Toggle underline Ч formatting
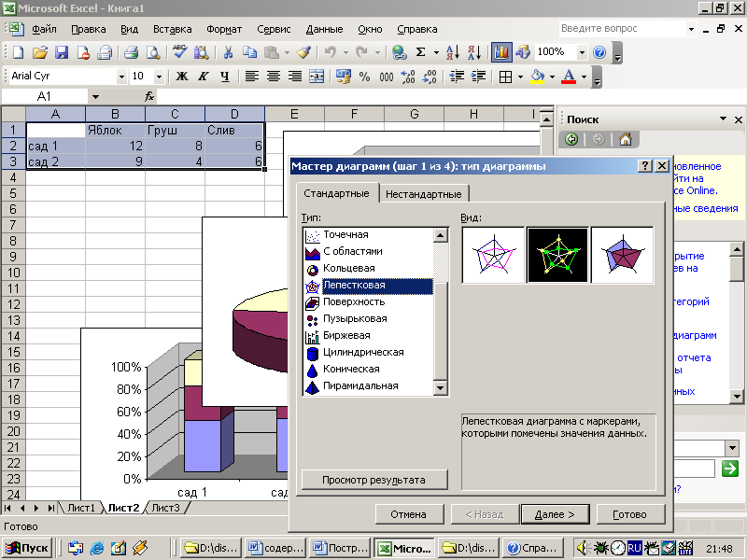The image size is (747, 560). [225, 77]
